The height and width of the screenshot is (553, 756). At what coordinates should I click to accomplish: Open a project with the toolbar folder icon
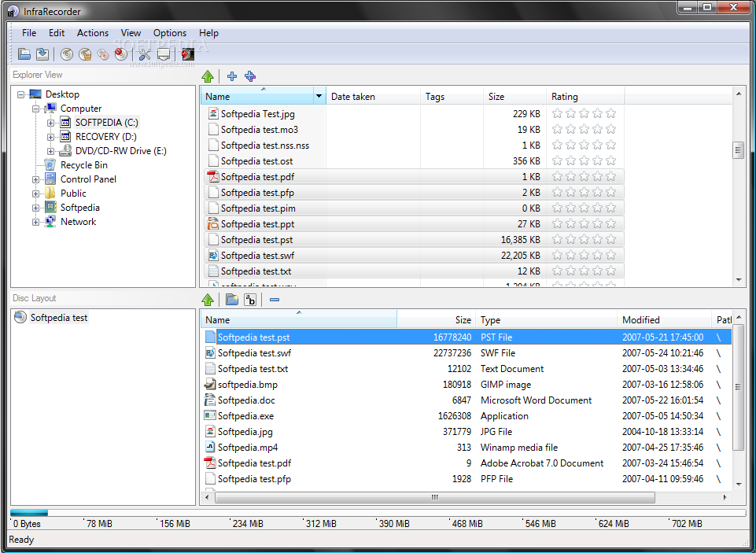(x=24, y=54)
